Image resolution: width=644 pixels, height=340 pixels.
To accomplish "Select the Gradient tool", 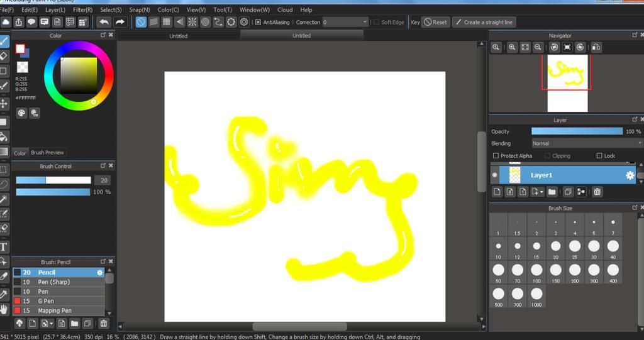I will tap(4, 151).
